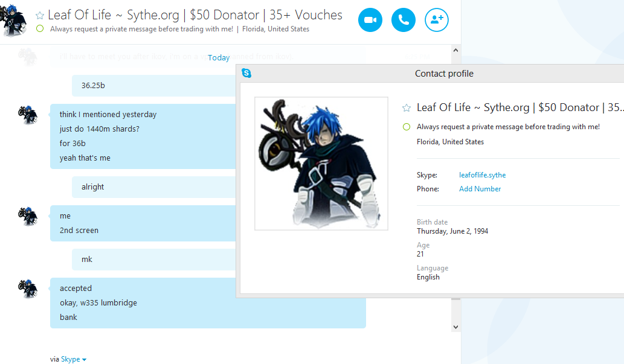The image size is (624, 364).
Task: Select the message 'alright'
Action: coord(93,187)
